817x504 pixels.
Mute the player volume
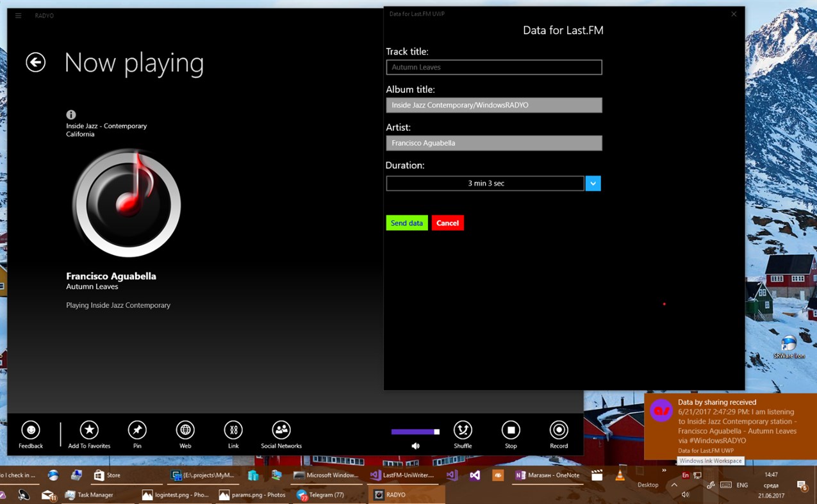coord(415,444)
